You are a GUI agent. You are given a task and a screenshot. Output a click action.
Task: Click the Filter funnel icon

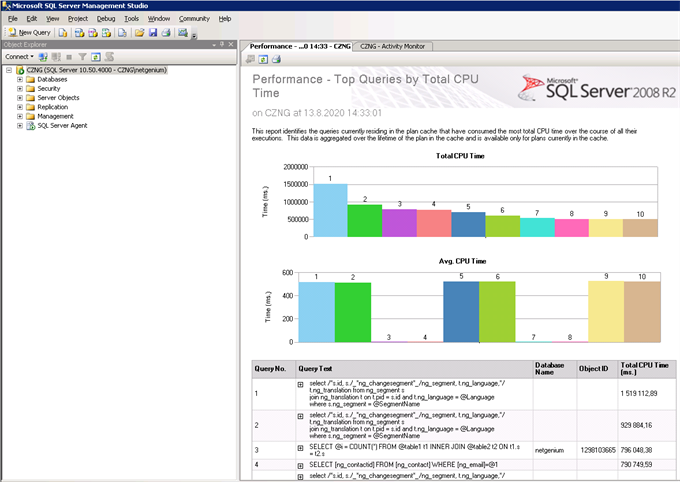click(82, 57)
